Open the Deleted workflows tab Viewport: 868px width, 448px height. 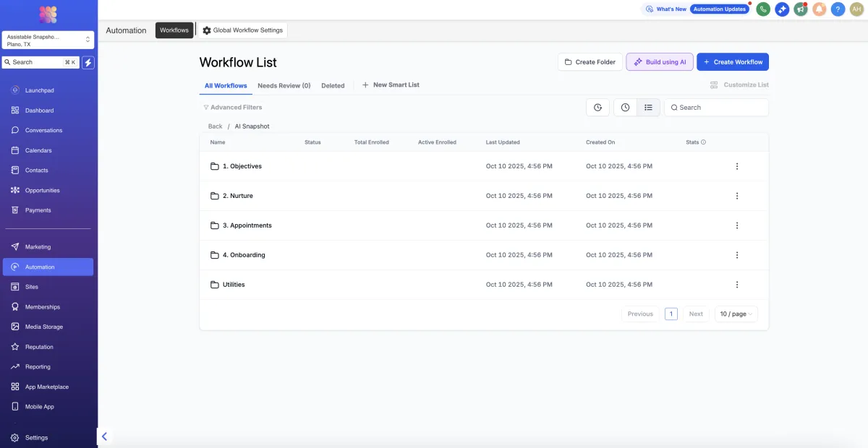tap(333, 85)
